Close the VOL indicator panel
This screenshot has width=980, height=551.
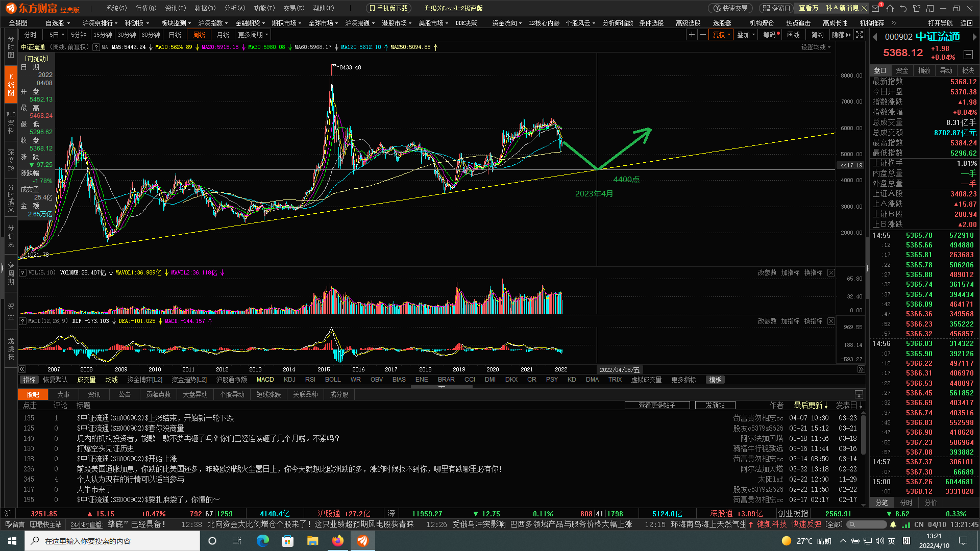(x=831, y=273)
